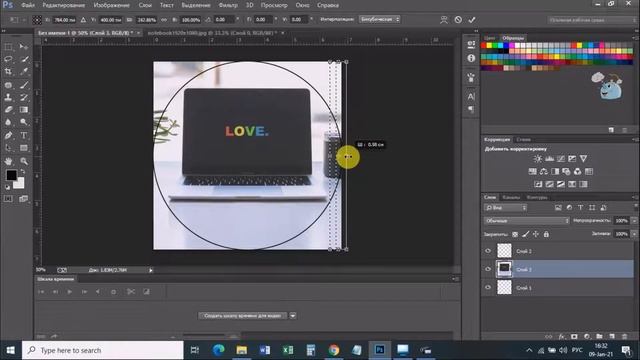Open the Файл menu

point(28,5)
